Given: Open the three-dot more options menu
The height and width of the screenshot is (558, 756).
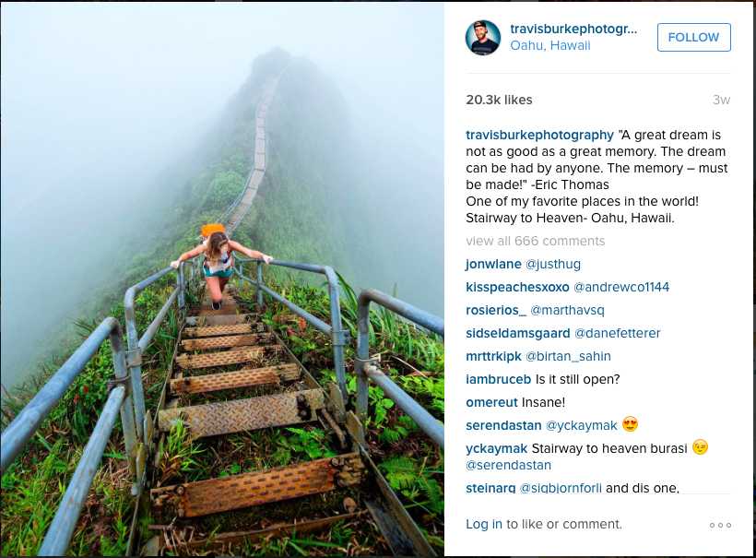Looking at the screenshot, I should (720, 525).
